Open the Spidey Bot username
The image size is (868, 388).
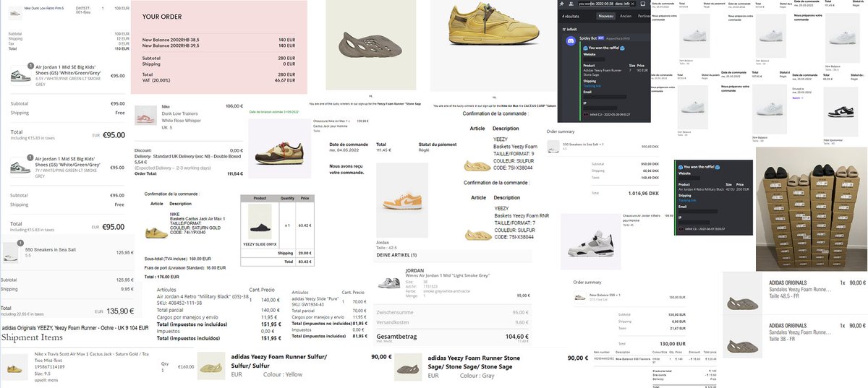(588, 38)
